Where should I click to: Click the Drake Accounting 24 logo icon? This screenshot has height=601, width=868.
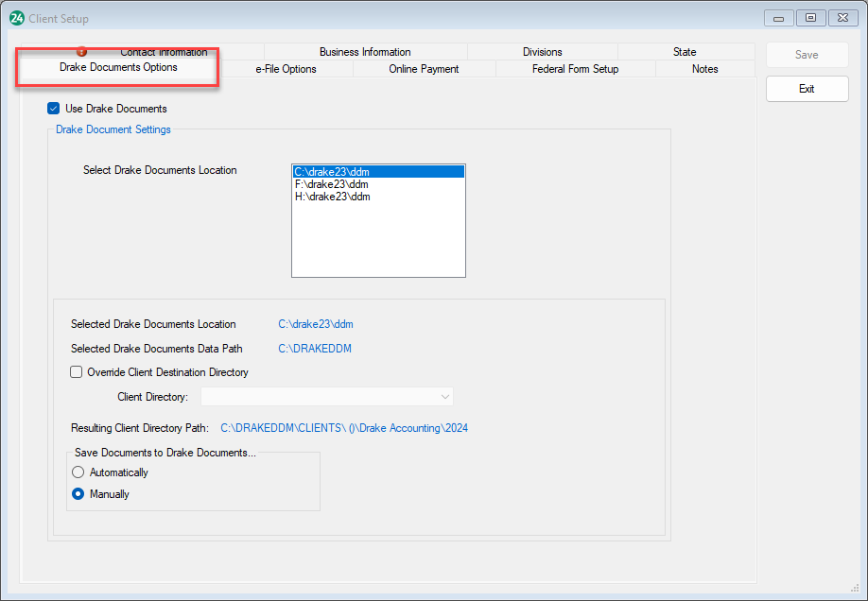pos(16,18)
